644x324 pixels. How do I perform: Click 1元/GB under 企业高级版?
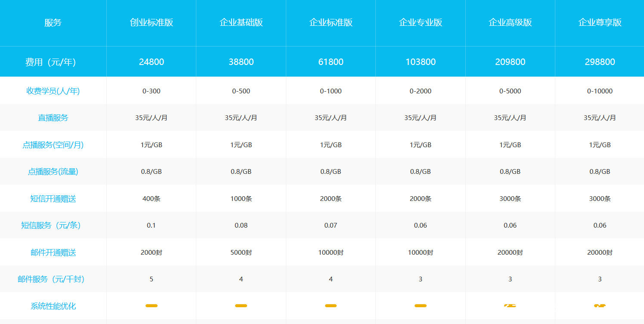(x=510, y=145)
